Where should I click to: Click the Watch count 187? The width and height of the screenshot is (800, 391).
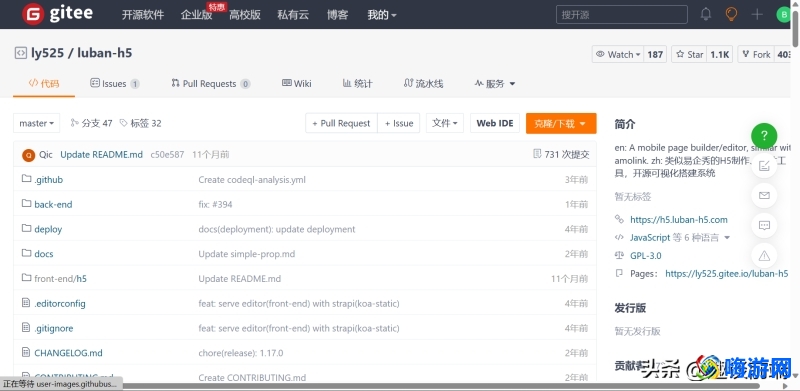(x=655, y=54)
